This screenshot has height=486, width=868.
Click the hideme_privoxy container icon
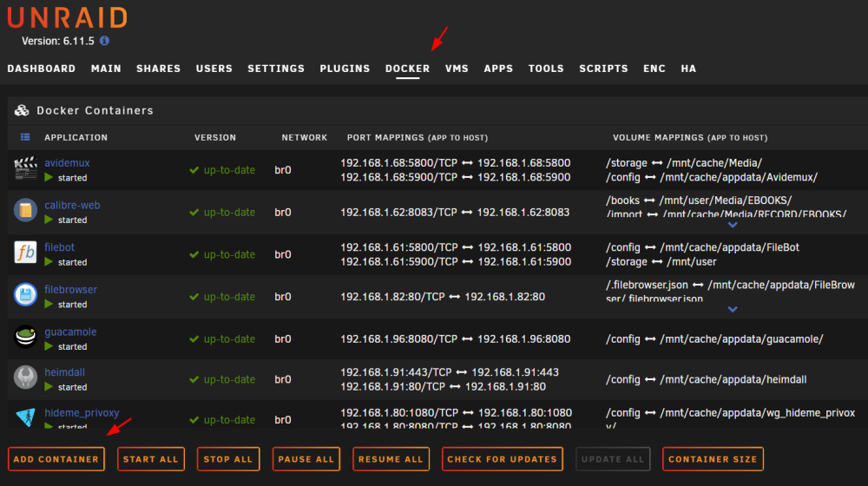25,417
